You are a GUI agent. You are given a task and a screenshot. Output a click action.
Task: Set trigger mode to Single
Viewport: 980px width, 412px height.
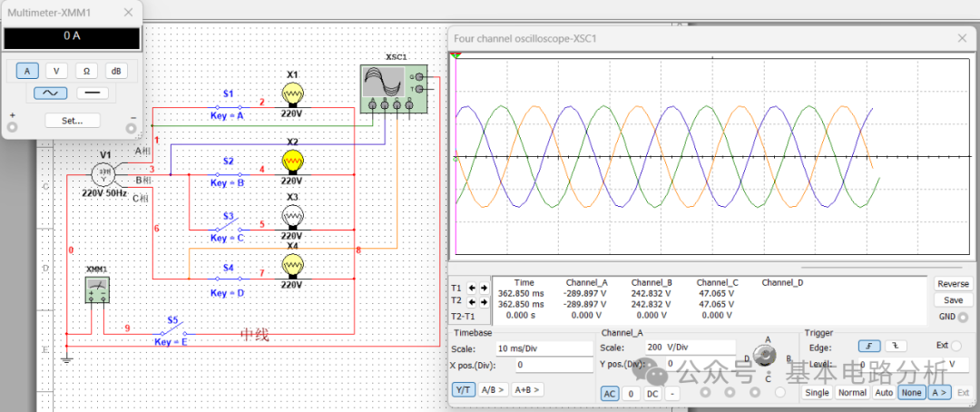817,393
